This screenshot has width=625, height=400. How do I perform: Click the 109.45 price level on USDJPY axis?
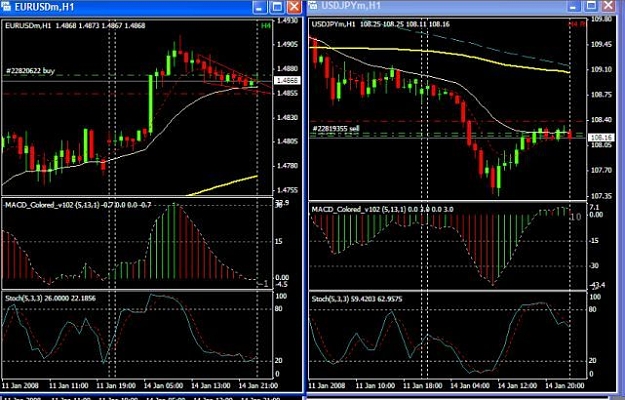(601, 44)
